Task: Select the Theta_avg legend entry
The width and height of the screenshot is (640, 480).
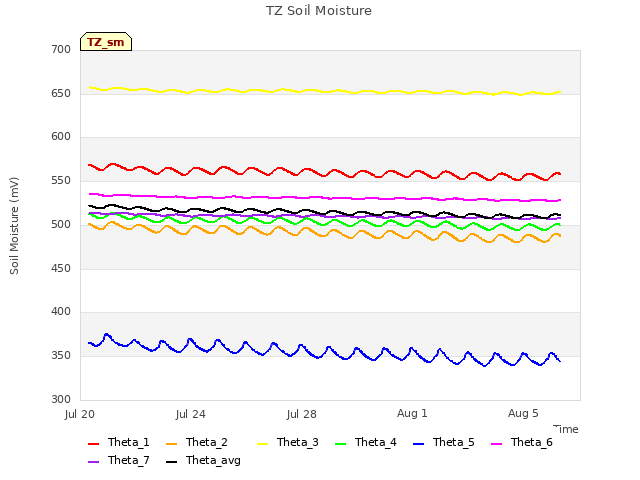Action: tap(203, 460)
